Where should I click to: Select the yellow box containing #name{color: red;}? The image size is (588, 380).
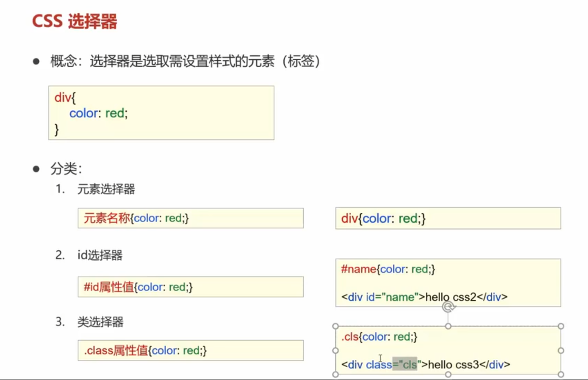pos(448,283)
